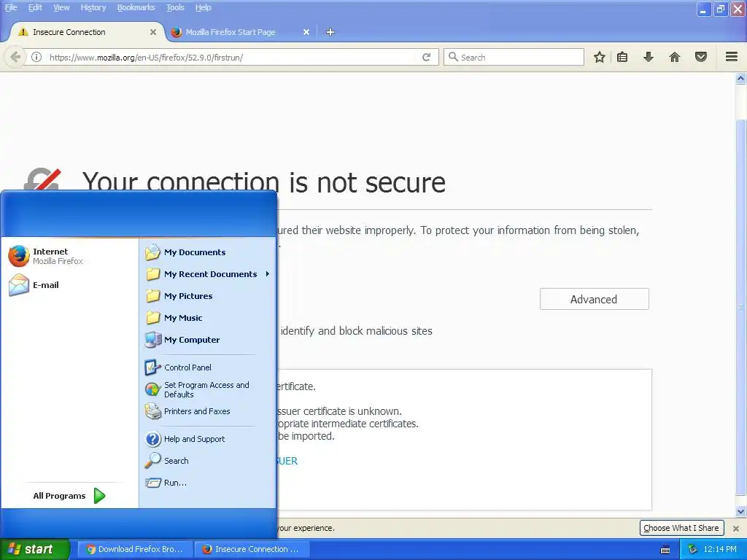747x560 pixels.
Task: Open My Pictures folder
Action: pos(207,296)
